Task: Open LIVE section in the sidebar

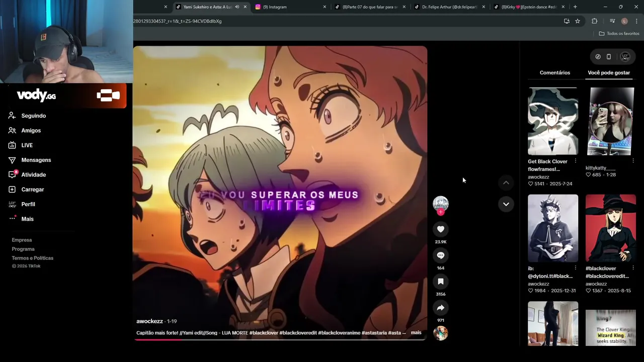Action: (x=27, y=145)
